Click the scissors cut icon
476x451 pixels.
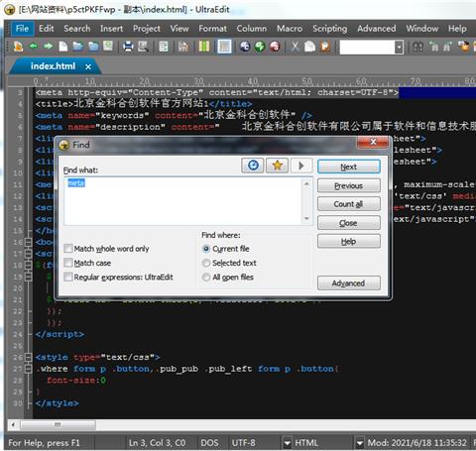pyautogui.click(x=295, y=47)
